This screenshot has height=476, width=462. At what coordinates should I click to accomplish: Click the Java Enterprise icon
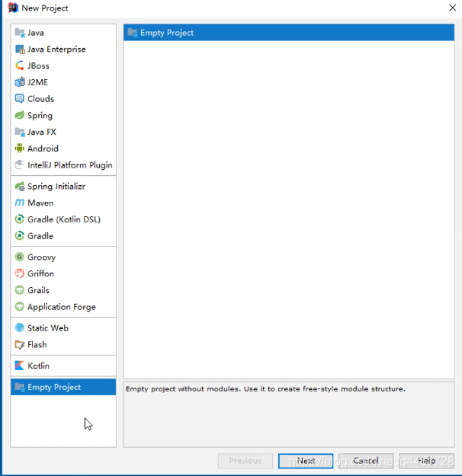[20, 50]
